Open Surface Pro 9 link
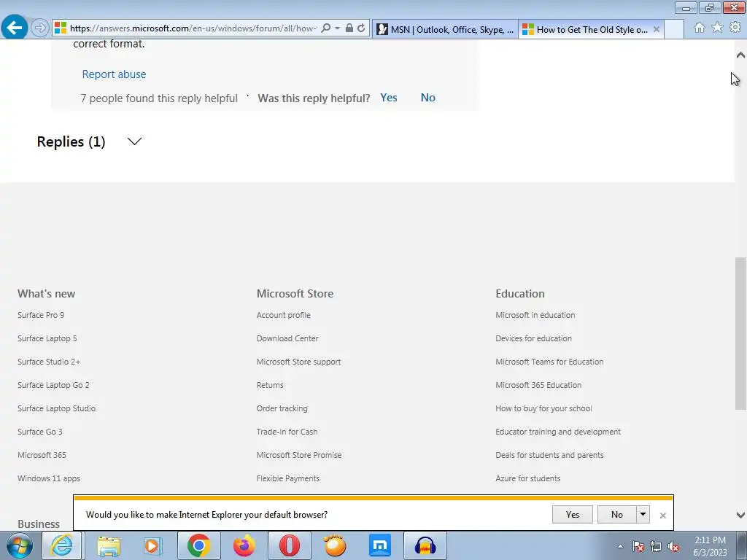The width and height of the screenshot is (747, 560). pos(41,315)
